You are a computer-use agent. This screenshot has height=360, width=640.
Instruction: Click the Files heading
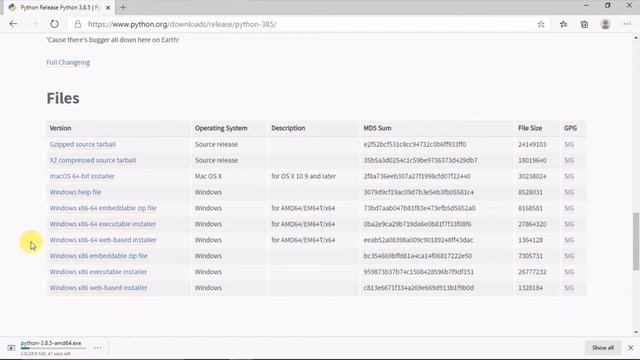(63, 98)
